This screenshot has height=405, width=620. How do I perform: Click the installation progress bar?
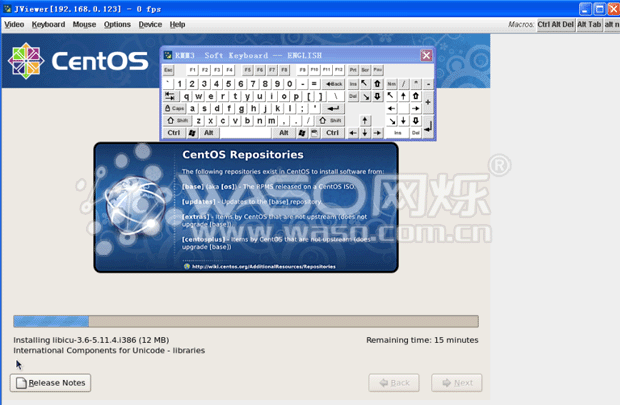(245, 321)
